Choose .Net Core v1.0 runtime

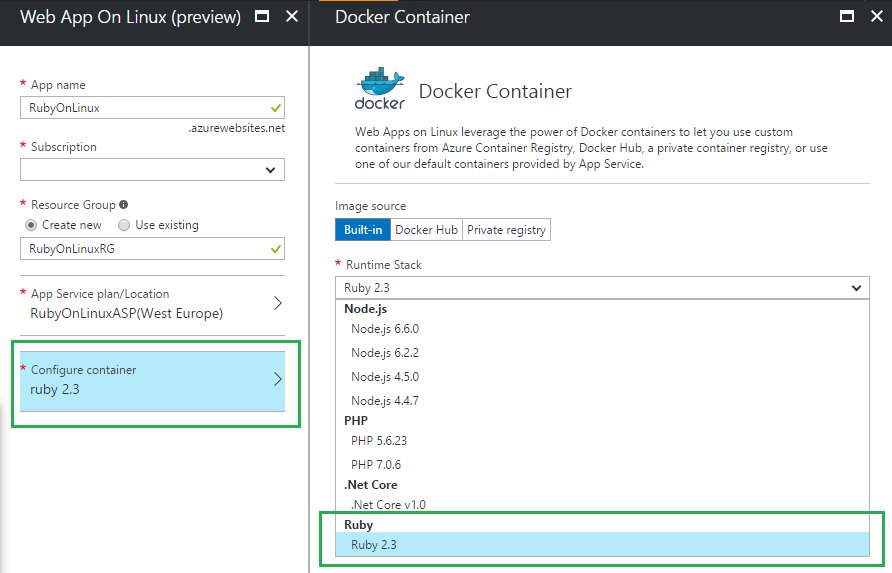pyautogui.click(x=602, y=505)
